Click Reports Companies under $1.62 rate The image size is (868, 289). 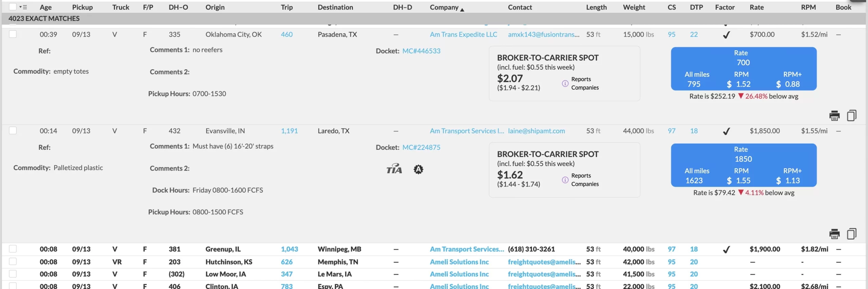click(x=585, y=180)
